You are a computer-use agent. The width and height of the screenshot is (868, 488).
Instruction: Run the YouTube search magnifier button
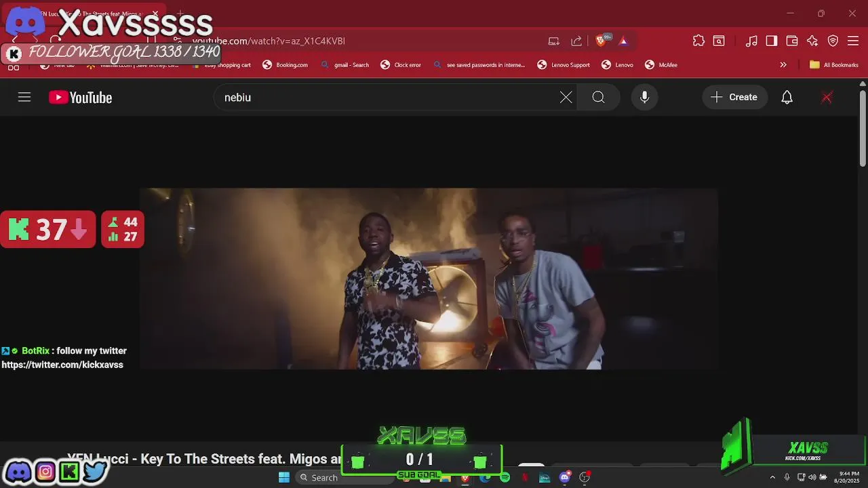coord(598,98)
